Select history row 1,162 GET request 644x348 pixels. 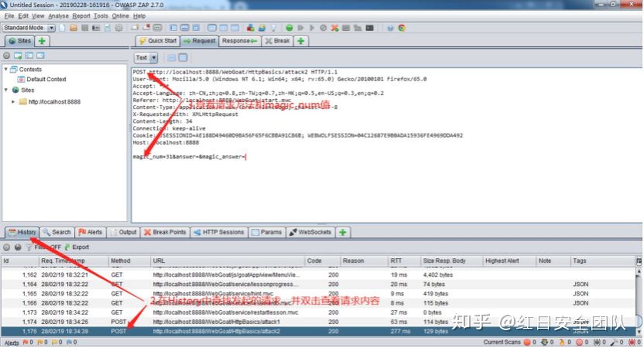point(318,275)
